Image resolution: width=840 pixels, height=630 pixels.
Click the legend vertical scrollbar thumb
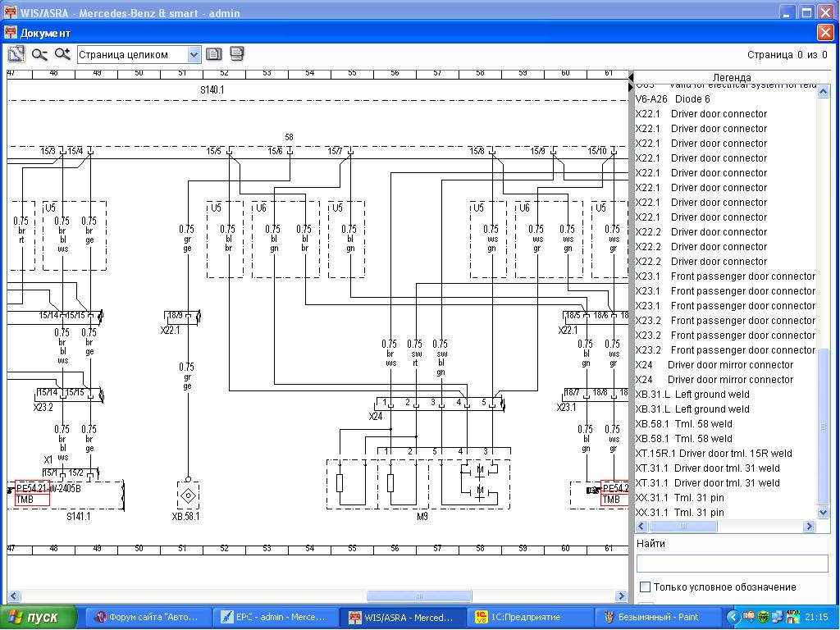pos(824,427)
